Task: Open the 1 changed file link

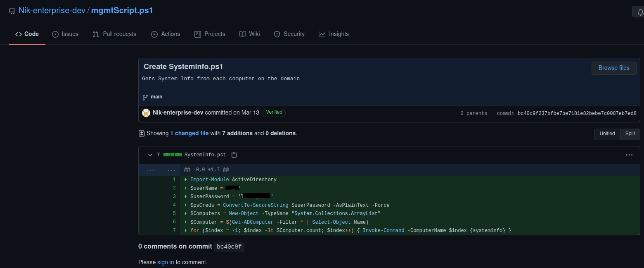Action: pyautogui.click(x=189, y=133)
